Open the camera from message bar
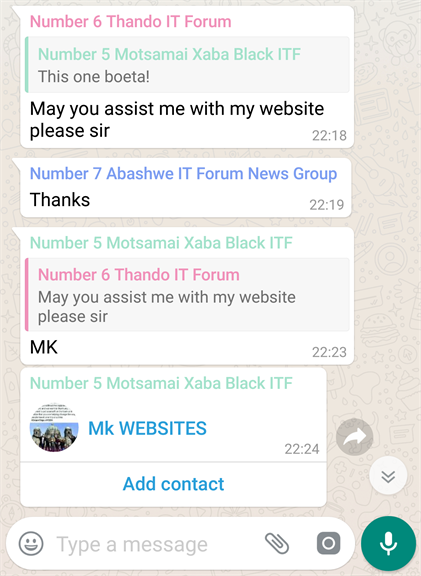Image resolution: width=421 pixels, height=576 pixels. tap(328, 543)
